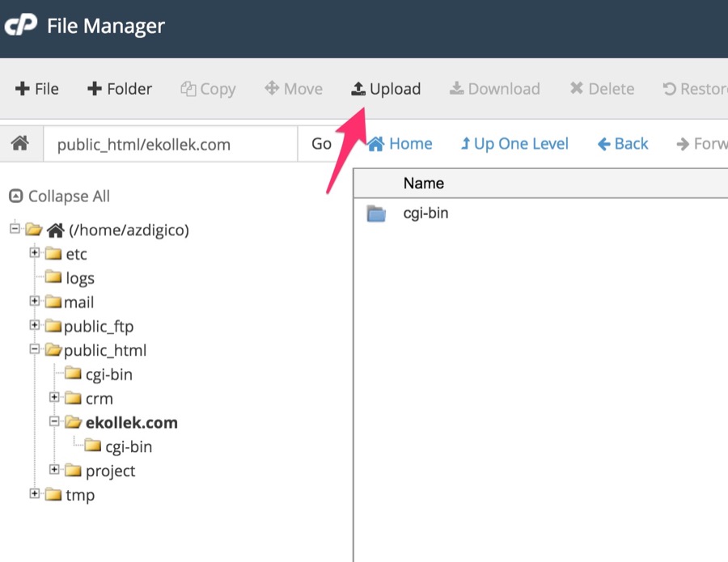Select the crm folder in tree
Viewport: 728px width, 562px height.
click(99, 399)
